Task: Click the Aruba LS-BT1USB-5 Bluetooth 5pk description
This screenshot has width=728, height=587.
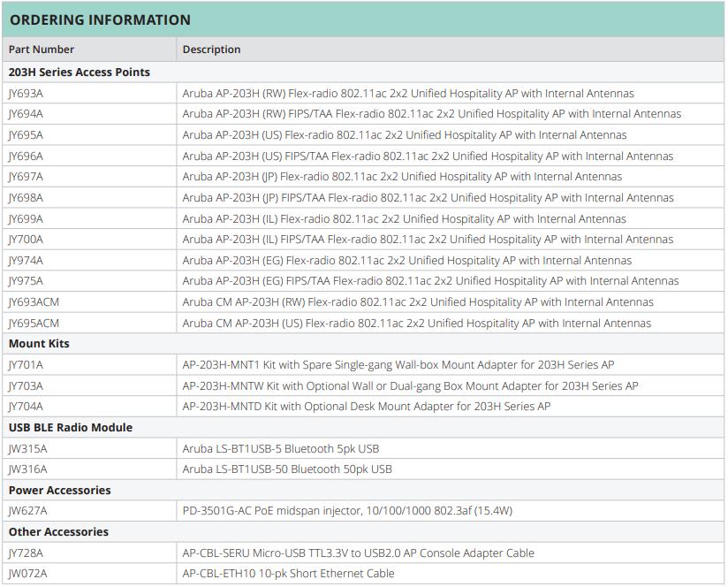Action: coord(281,448)
